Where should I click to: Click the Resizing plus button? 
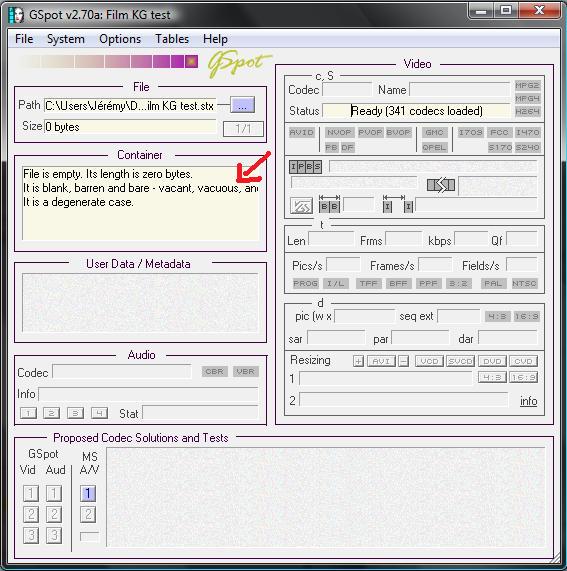[x=358, y=361]
